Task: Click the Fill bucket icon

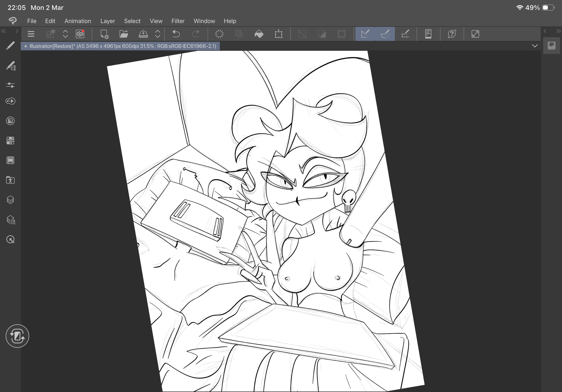Action: coord(259,34)
